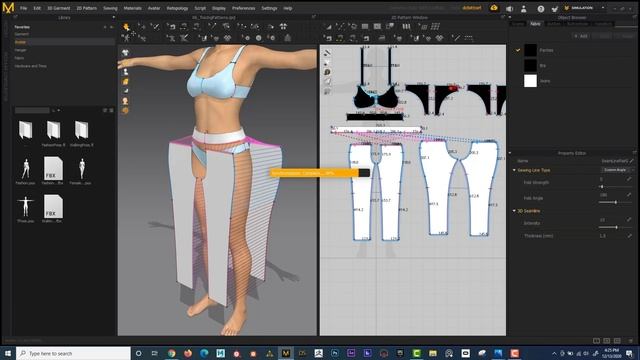
Task: Click the pencil edit icon beside Fold Angle
Action: 629,195
